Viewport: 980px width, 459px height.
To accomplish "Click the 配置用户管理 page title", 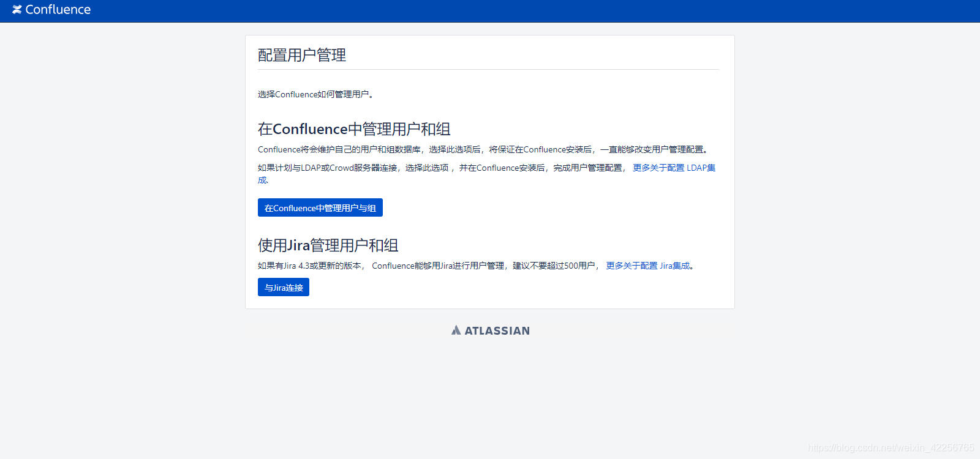I will [x=302, y=55].
